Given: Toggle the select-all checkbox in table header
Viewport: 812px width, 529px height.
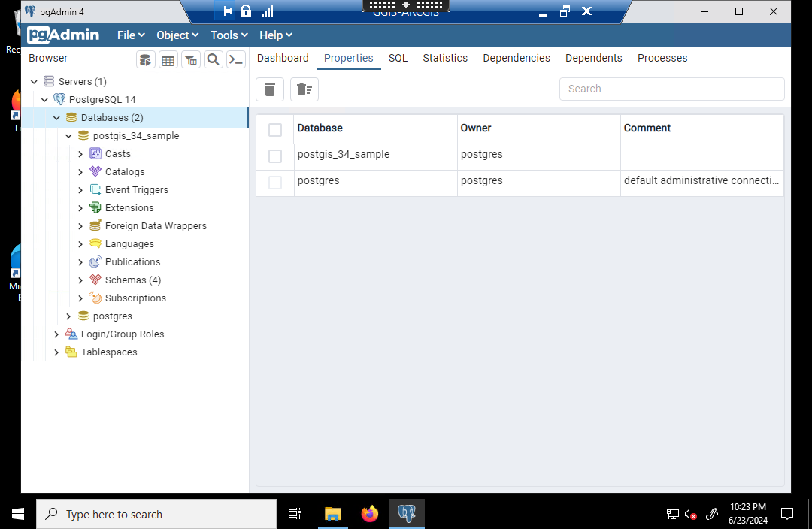Looking at the screenshot, I should 275,129.
